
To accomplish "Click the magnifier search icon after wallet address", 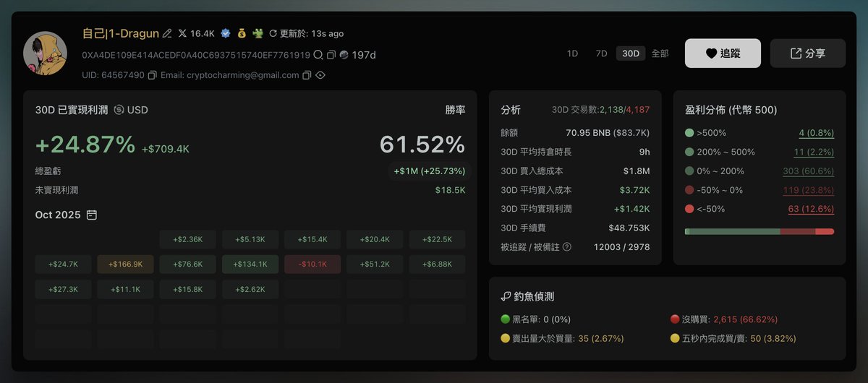I will coord(318,55).
